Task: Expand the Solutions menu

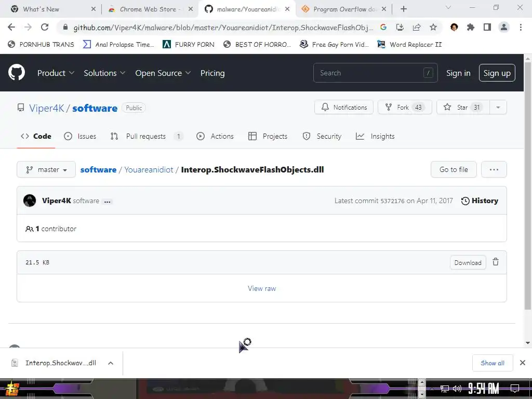Action: (x=104, y=73)
